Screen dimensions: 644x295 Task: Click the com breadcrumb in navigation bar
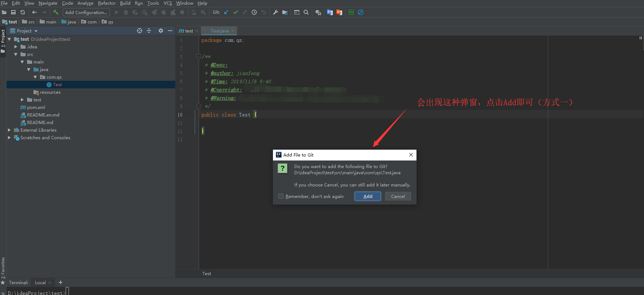(x=89, y=22)
